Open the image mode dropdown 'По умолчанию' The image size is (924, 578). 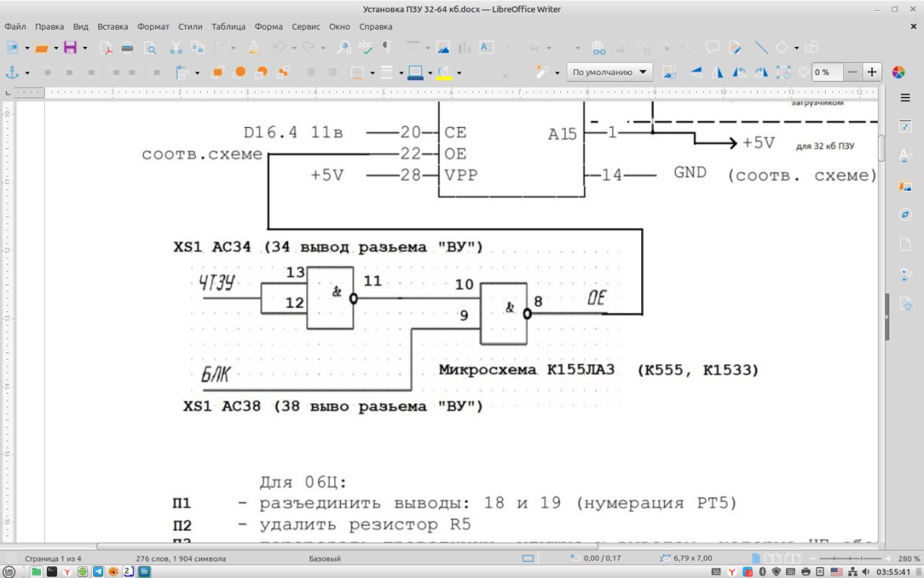coord(610,72)
